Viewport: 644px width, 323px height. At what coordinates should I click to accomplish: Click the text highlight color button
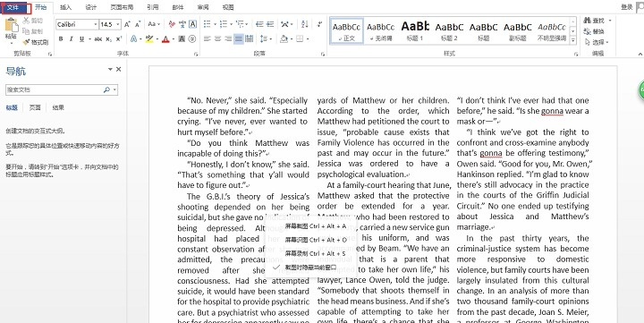pos(149,39)
